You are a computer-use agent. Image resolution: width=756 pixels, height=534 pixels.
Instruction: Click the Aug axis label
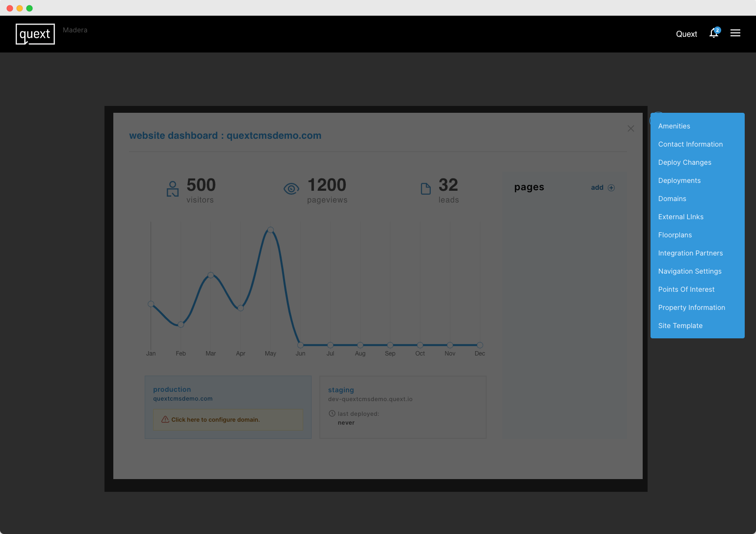point(360,354)
